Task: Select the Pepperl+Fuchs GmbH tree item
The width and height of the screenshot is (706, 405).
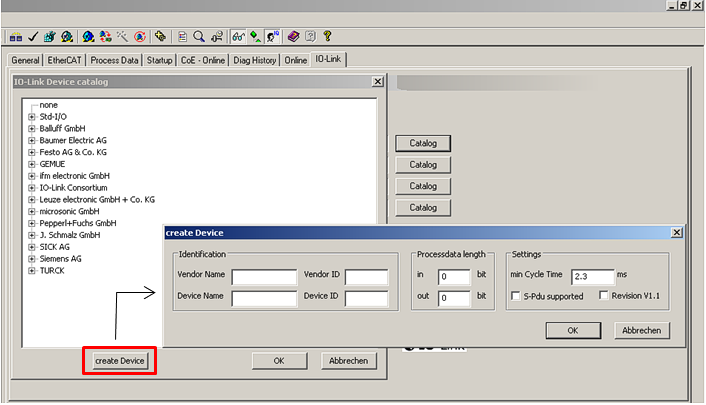Action: (x=78, y=223)
